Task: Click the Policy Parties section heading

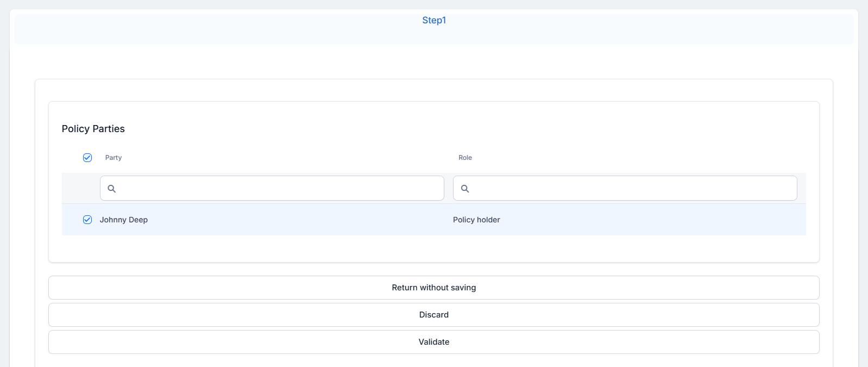Action: (x=93, y=129)
